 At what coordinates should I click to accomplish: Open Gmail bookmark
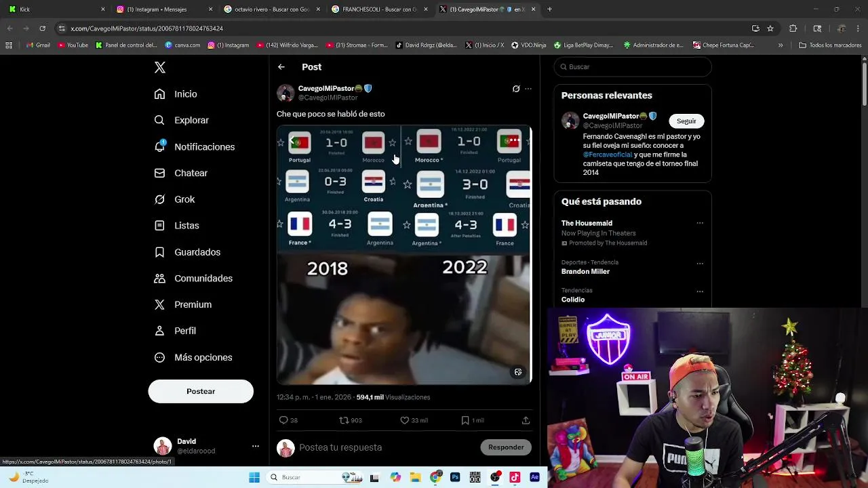(38, 45)
